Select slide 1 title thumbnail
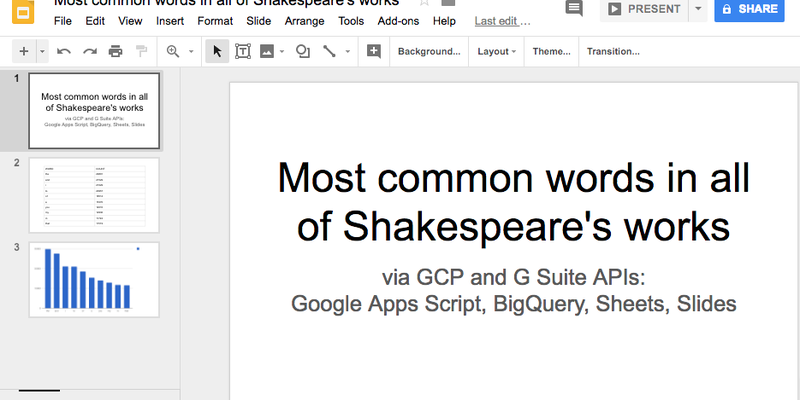The width and height of the screenshot is (800, 400). (94, 111)
